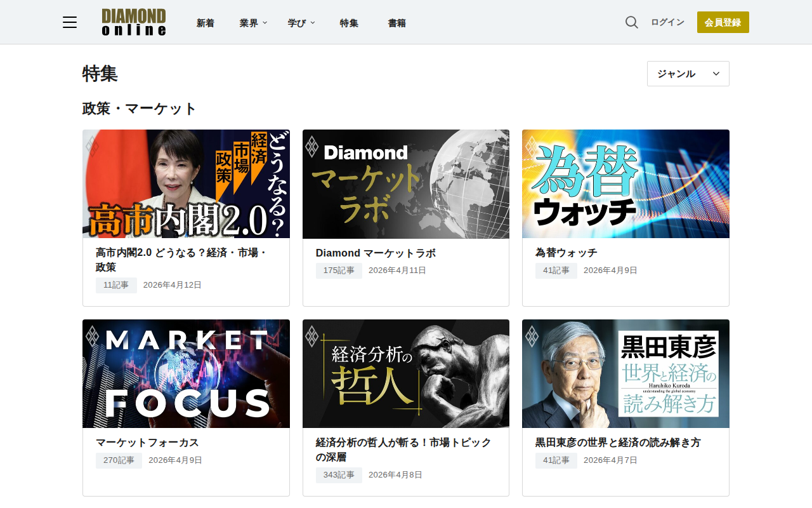Click the Diamond Online logo

point(134,22)
